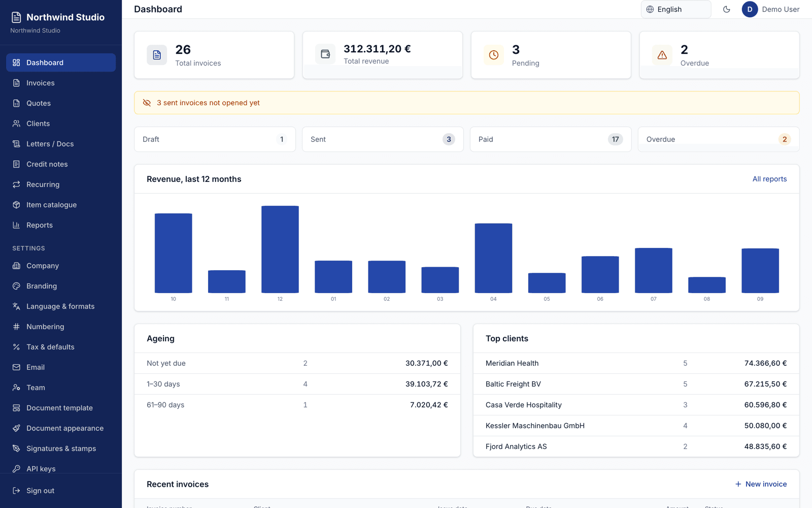This screenshot has width=812, height=508.
Task: Open the Invoices menu item
Action: (61, 83)
